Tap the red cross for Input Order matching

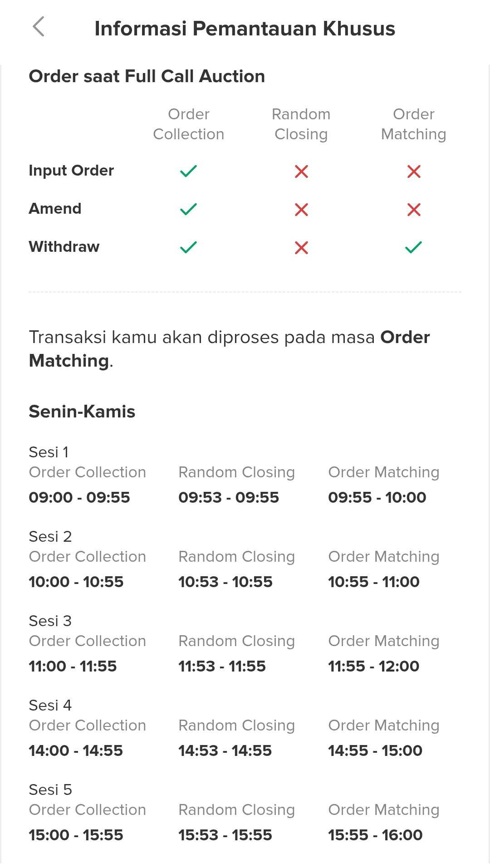point(414,172)
